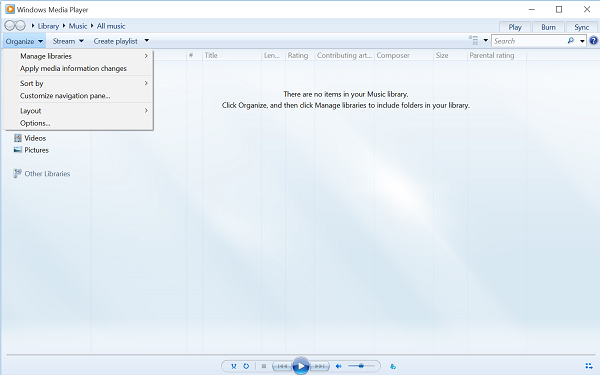
Task: Mute the volume speaker icon
Action: (x=339, y=366)
